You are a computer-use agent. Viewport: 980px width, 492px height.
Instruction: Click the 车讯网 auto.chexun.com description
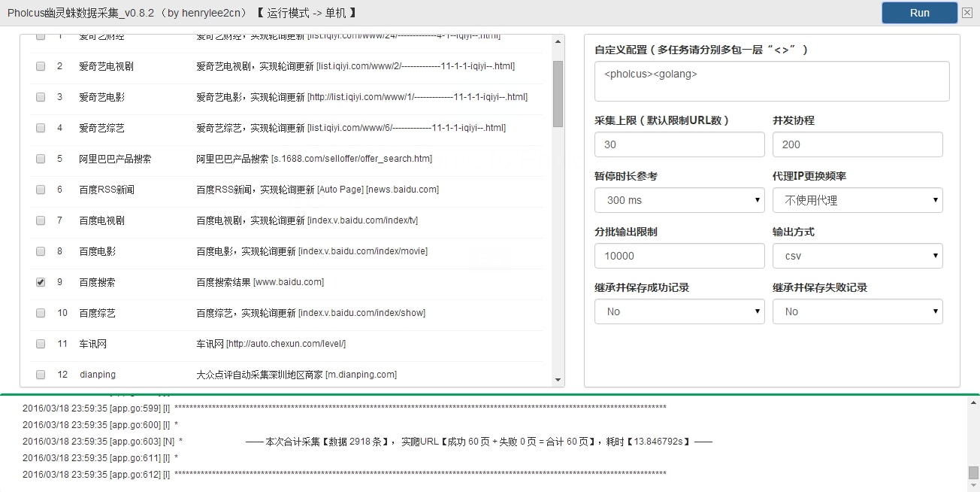coord(271,344)
